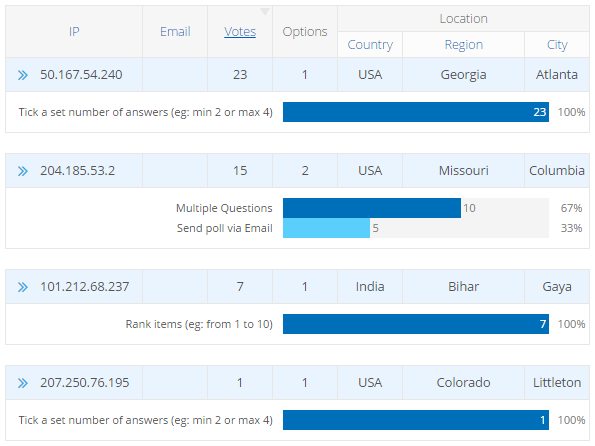Viewport: 595px width, 446px height.
Task: Click the India country cell
Action: pyautogui.click(x=370, y=287)
